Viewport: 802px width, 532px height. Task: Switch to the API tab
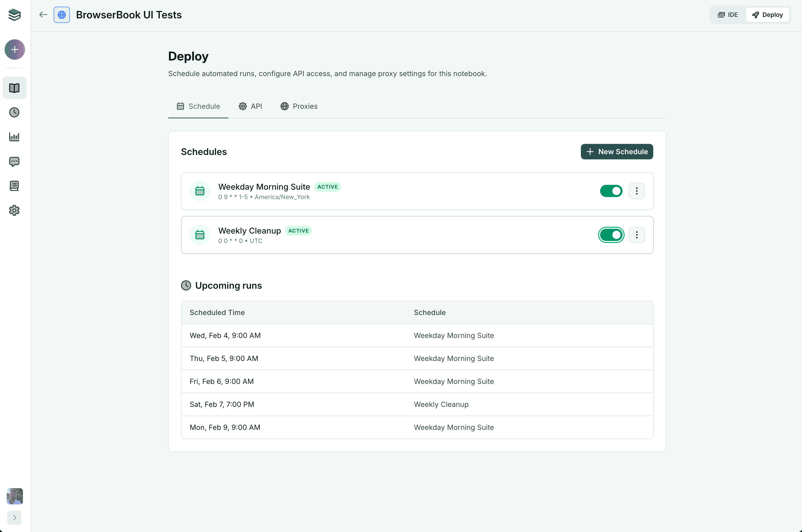point(250,106)
